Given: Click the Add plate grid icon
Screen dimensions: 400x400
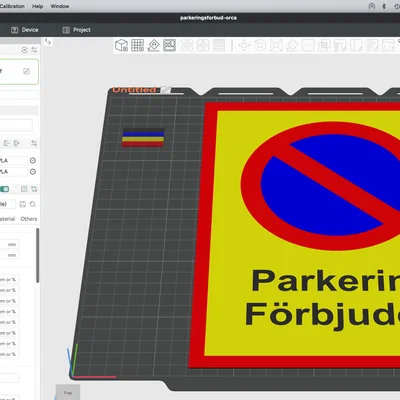Looking at the screenshot, I should click(x=137, y=45).
